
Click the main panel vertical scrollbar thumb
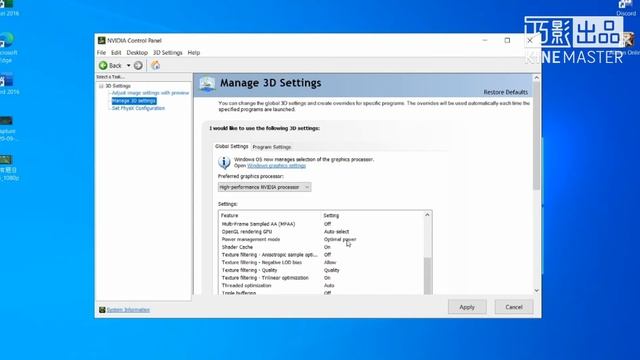tap(536, 135)
